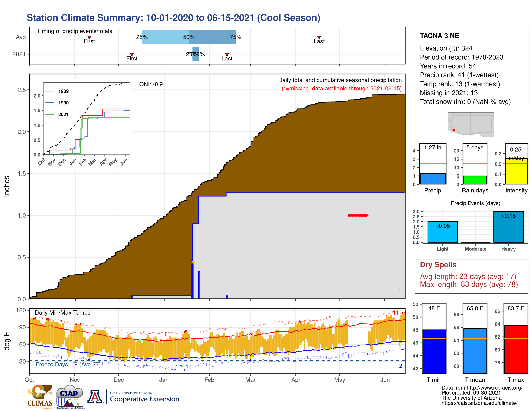Viewport: 532px width, 411px height.
Task: Click the Dry Spells heading
Action: click(x=438, y=265)
